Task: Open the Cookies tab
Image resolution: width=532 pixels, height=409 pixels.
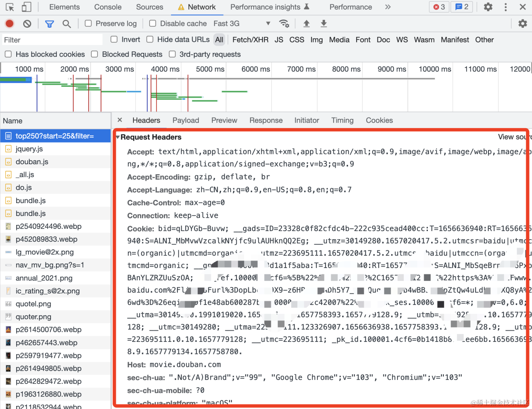Action: pos(379,120)
